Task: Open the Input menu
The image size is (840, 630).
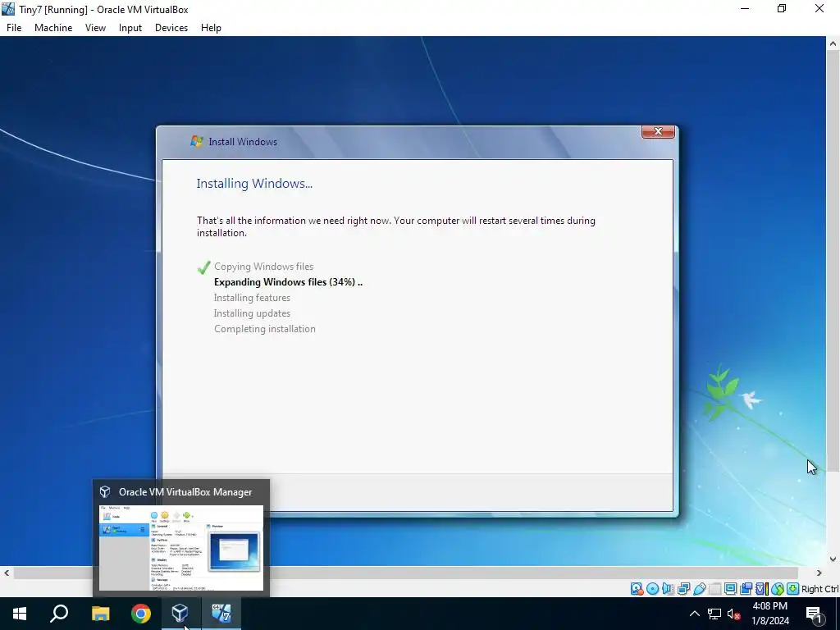Action: [x=130, y=28]
